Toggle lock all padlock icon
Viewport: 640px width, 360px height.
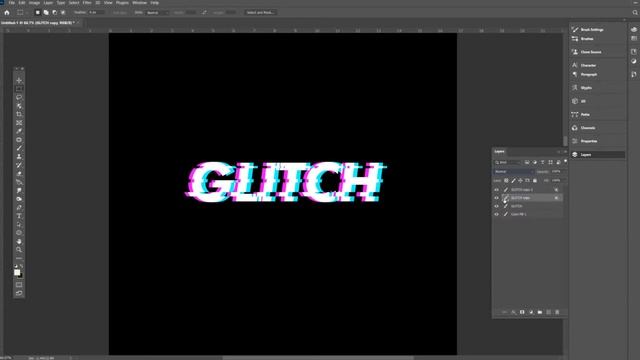click(535, 180)
